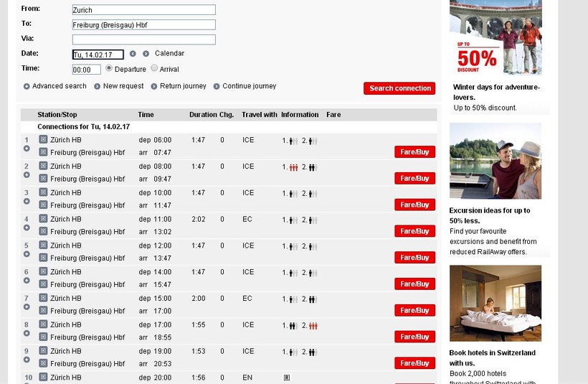Click the Date field showing Tu, 14.02.17

click(x=98, y=55)
